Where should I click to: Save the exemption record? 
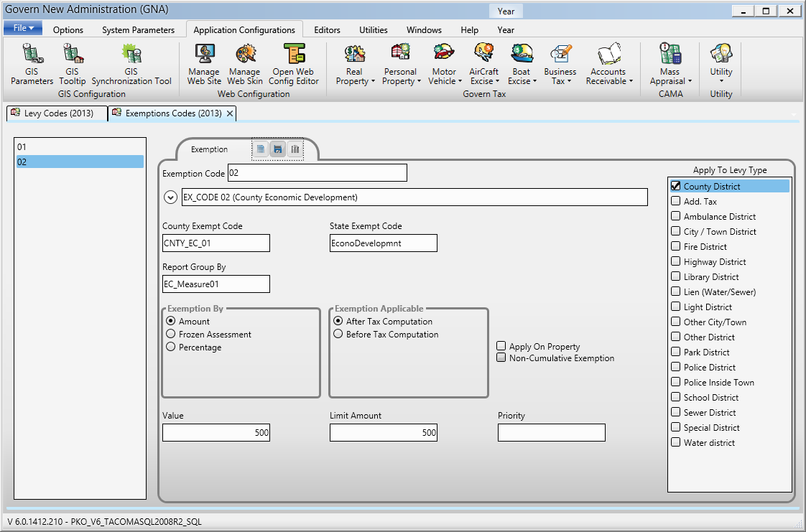(277, 149)
